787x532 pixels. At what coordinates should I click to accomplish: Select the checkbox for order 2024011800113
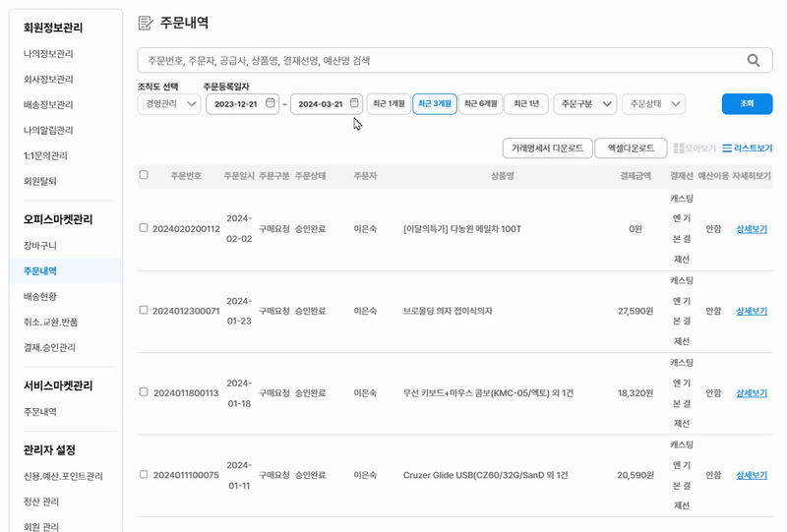pyautogui.click(x=144, y=392)
